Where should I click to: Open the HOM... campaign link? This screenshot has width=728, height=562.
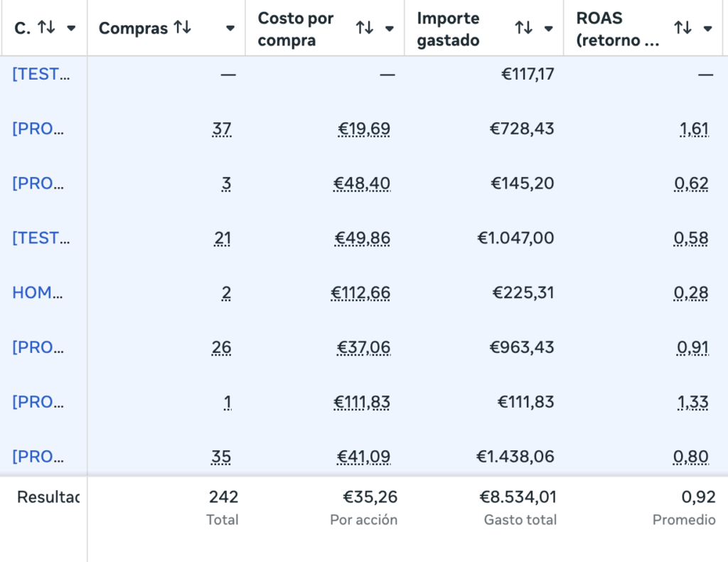tap(38, 292)
